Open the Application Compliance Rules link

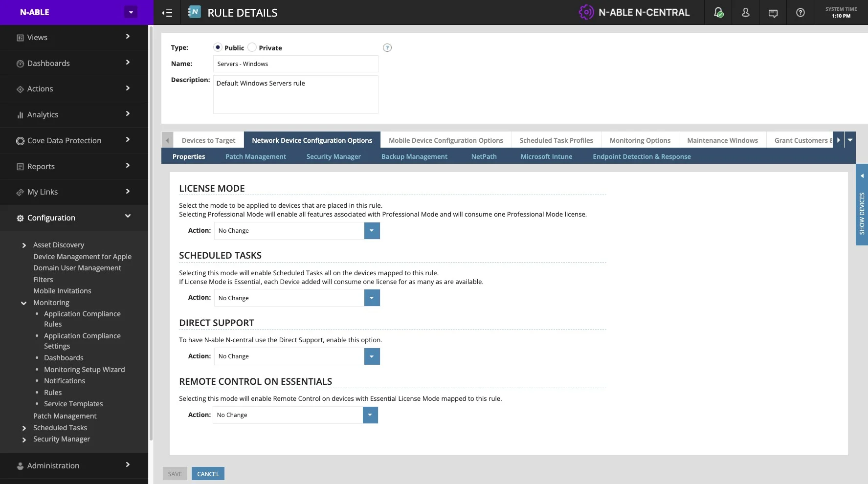tap(82, 319)
